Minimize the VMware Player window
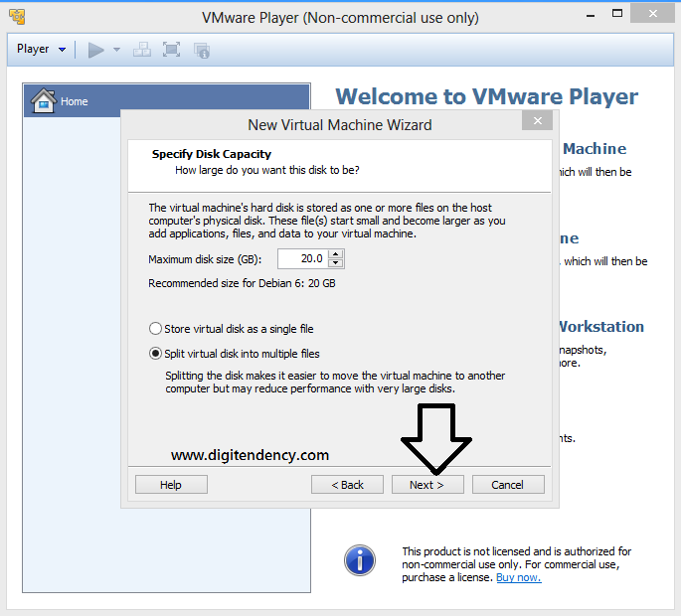The height and width of the screenshot is (616, 681). tap(591, 14)
